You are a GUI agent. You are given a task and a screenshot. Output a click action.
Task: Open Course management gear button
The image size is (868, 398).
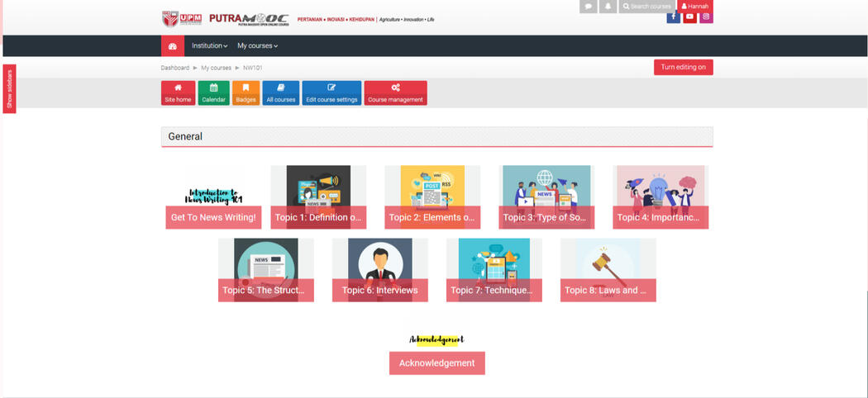[395, 93]
